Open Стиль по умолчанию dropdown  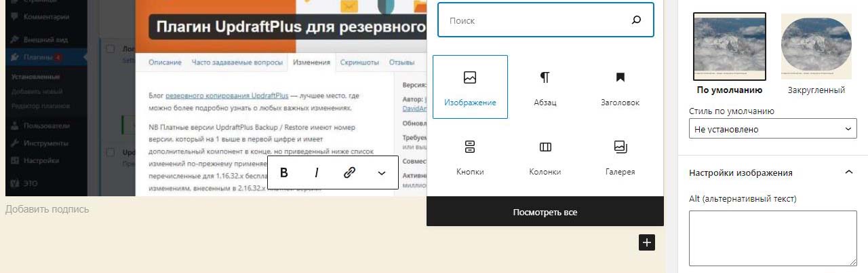pos(773,129)
